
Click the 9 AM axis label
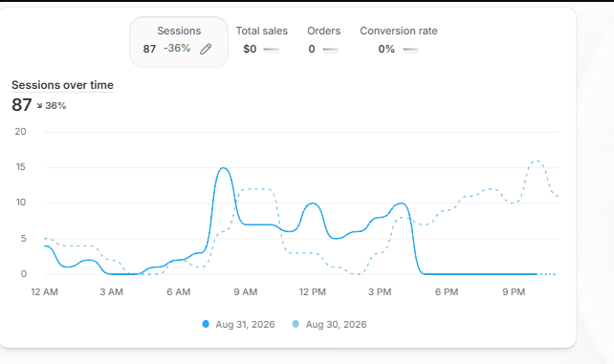[246, 292]
